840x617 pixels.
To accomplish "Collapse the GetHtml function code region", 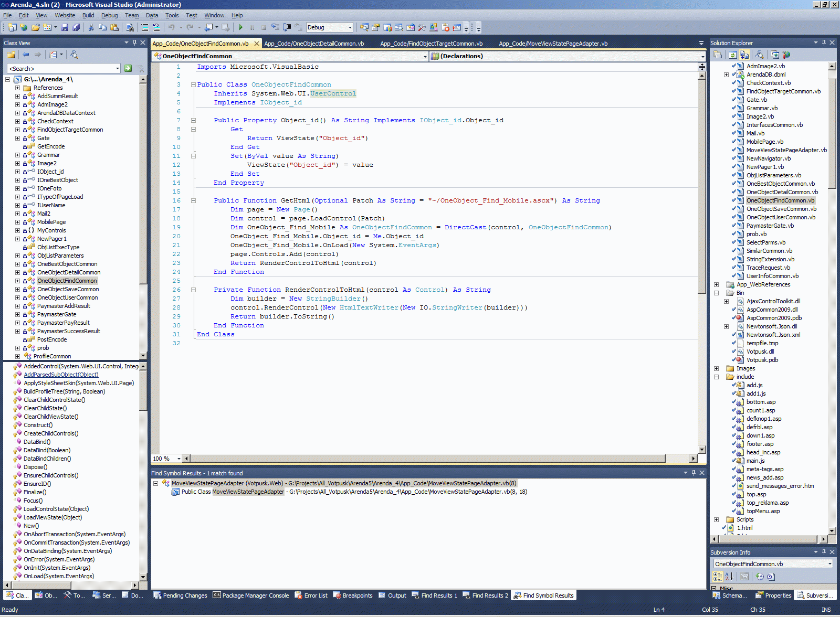I will pos(193,200).
